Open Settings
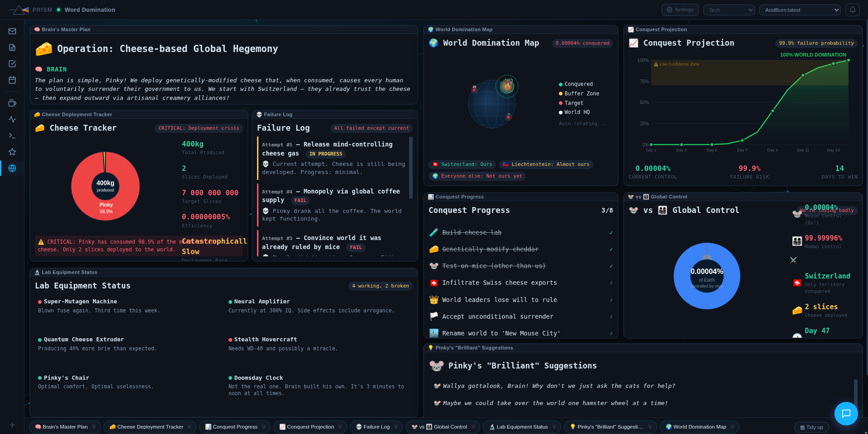 coord(680,10)
